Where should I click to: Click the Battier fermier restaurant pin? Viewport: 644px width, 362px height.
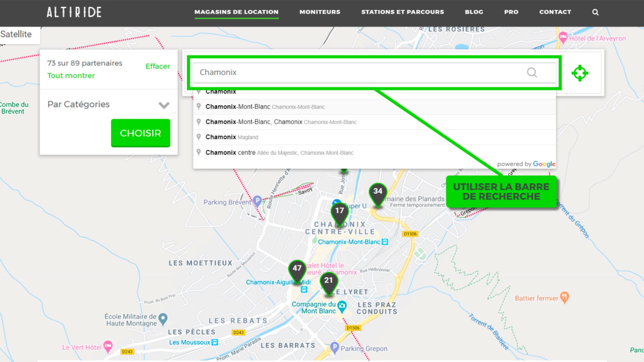565,297
